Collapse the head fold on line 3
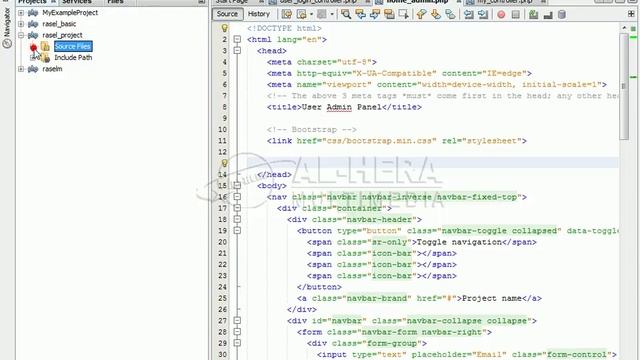The image size is (640, 360). (x=237, y=51)
